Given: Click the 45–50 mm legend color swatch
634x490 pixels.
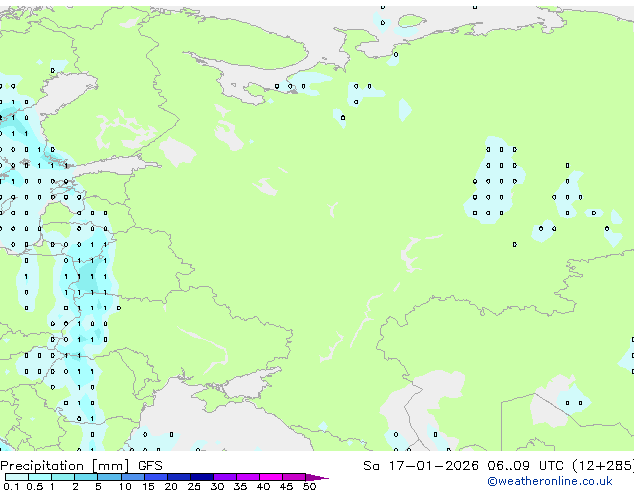Looking at the screenshot, I should [x=294, y=477].
